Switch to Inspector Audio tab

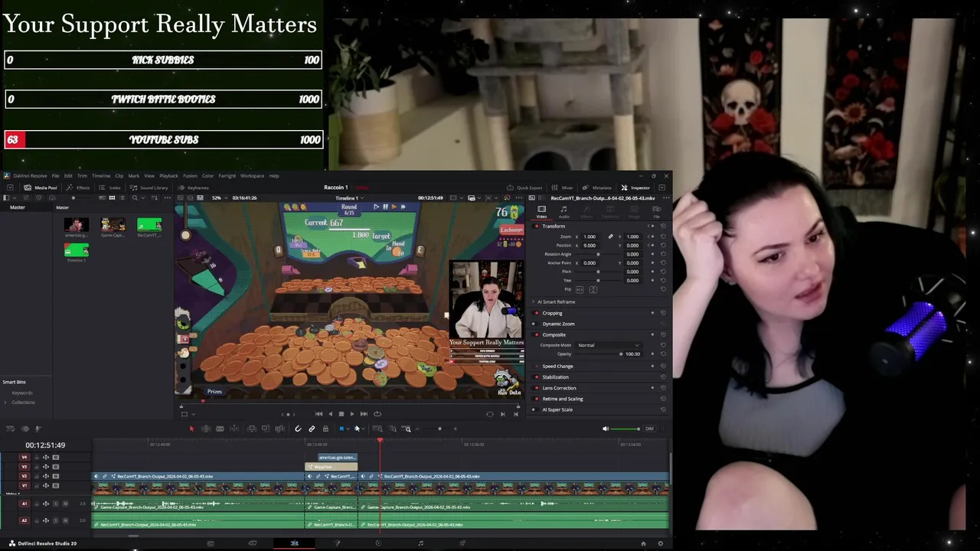(564, 211)
